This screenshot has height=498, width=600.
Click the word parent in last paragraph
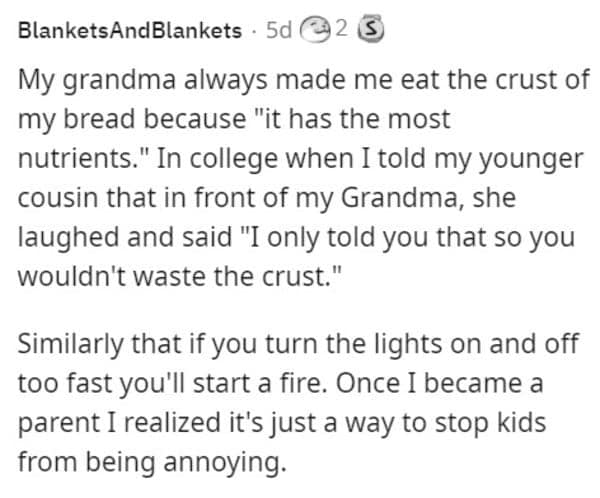60,424
